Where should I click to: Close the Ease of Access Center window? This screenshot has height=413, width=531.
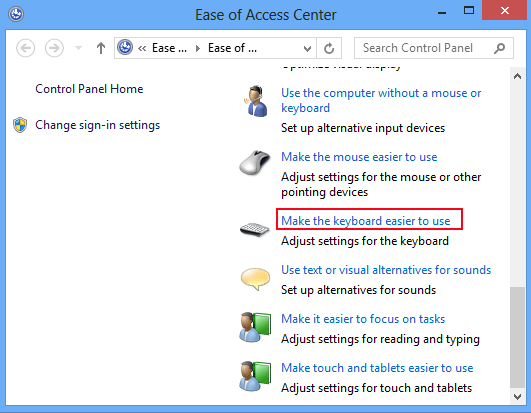point(505,10)
